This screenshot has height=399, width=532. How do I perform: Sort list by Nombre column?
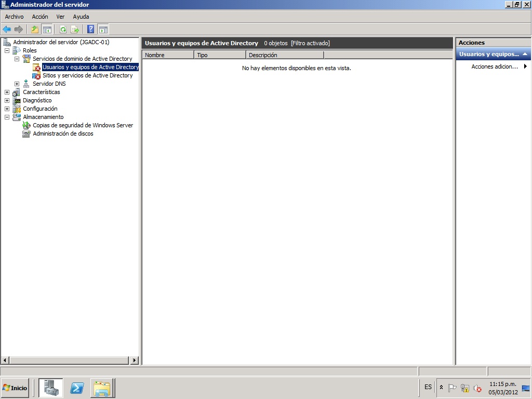tap(168, 55)
